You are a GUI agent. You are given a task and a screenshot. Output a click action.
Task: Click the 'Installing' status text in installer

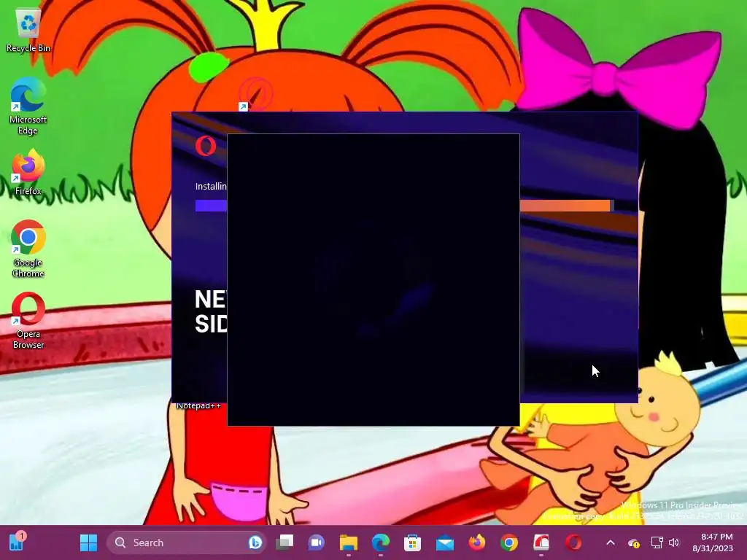[x=211, y=186]
